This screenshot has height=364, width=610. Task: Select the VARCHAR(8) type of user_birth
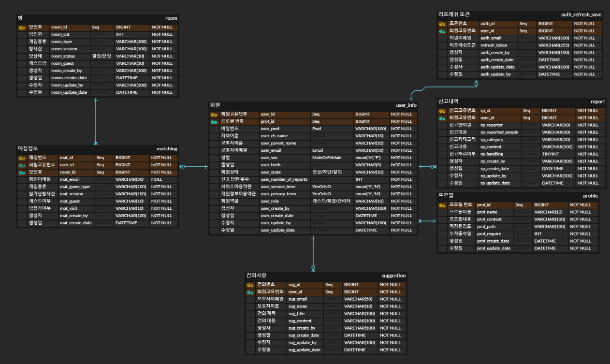371,165
